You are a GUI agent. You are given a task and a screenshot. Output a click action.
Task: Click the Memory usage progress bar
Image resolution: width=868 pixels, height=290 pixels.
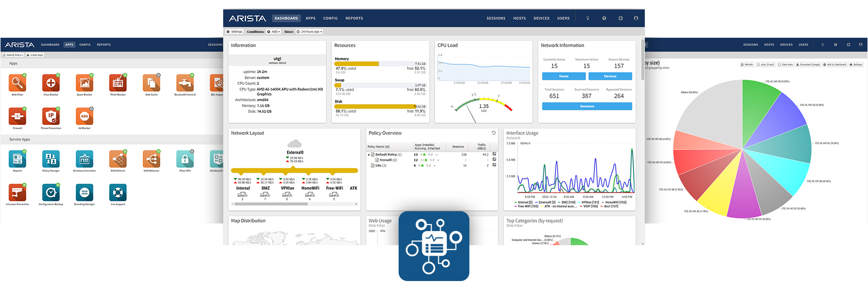(380, 64)
